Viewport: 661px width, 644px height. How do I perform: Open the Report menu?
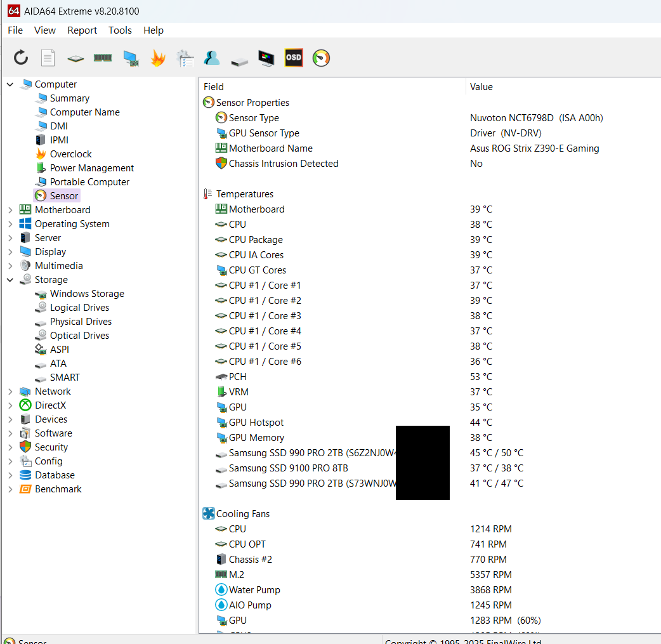(82, 30)
